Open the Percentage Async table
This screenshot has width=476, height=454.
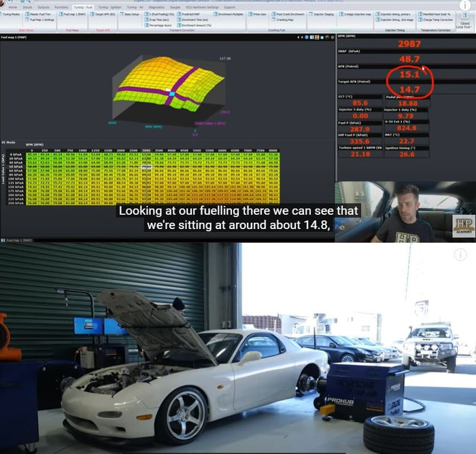pos(158,25)
